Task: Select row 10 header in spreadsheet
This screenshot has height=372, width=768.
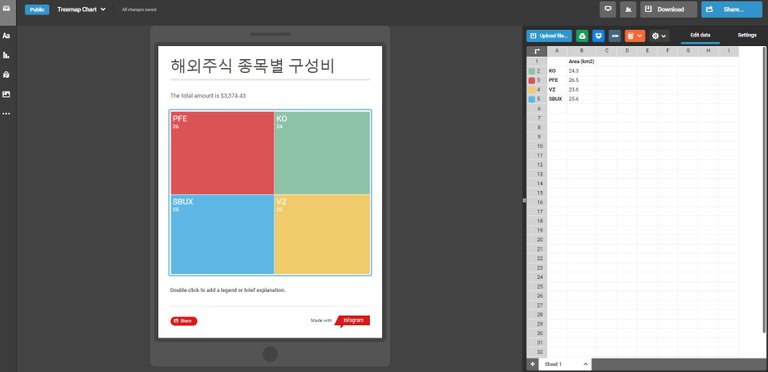Action: [x=537, y=146]
